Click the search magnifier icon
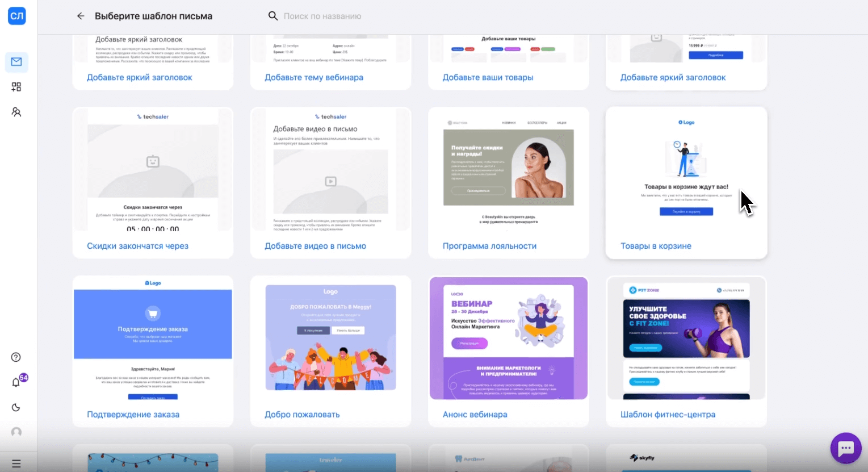Screen dimensions: 868x472 pos(273,16)
